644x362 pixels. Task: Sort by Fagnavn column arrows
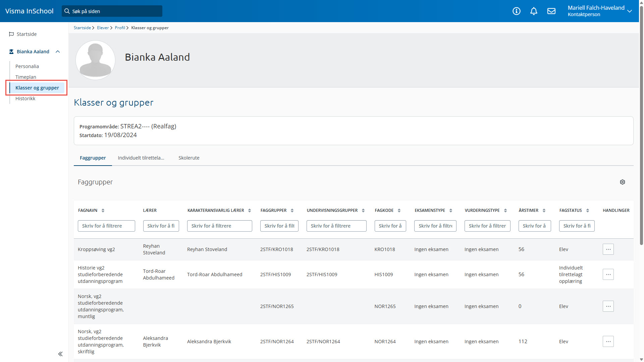(103, 210)
